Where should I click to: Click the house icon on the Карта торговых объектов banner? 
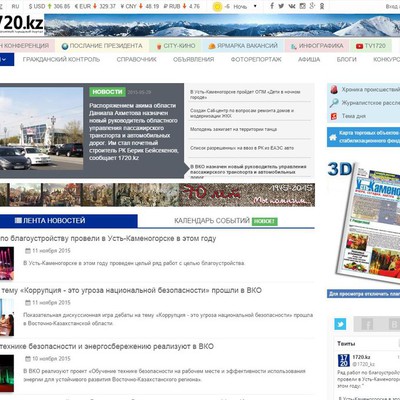tap(333, 137)
